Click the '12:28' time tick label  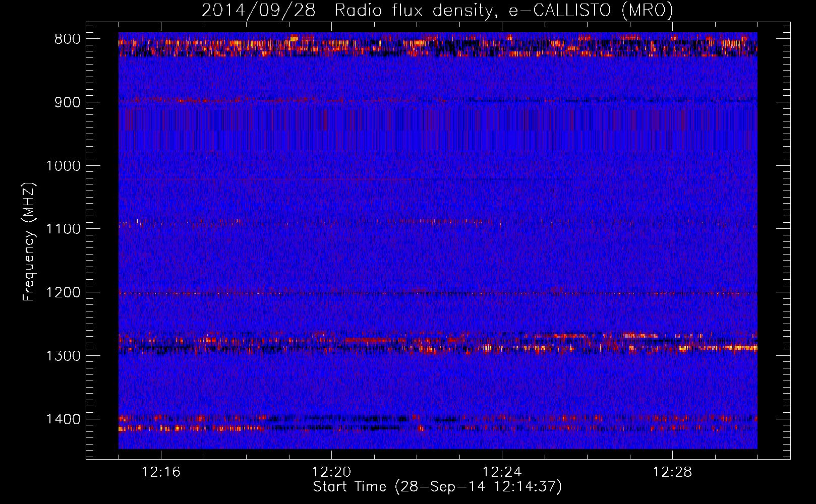click(x=672, y=472)
